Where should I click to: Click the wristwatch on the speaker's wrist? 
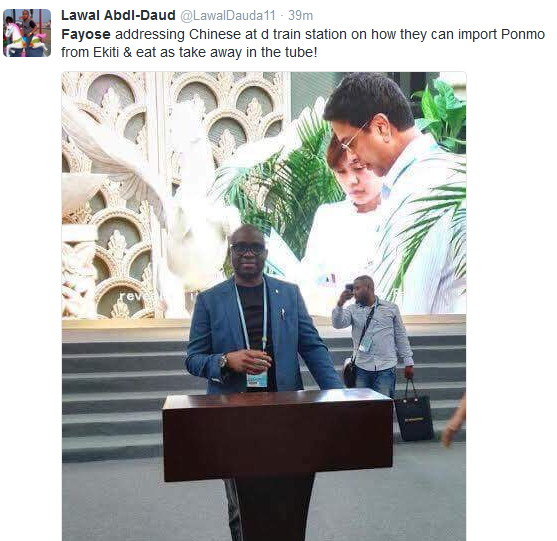pos(223,361)
